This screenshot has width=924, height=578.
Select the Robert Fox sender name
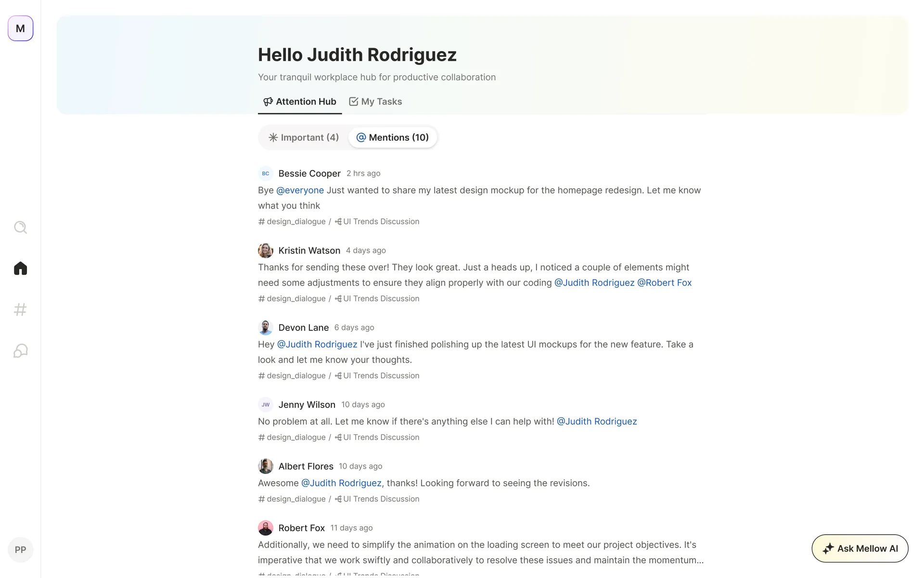click(x=302, y=528)
